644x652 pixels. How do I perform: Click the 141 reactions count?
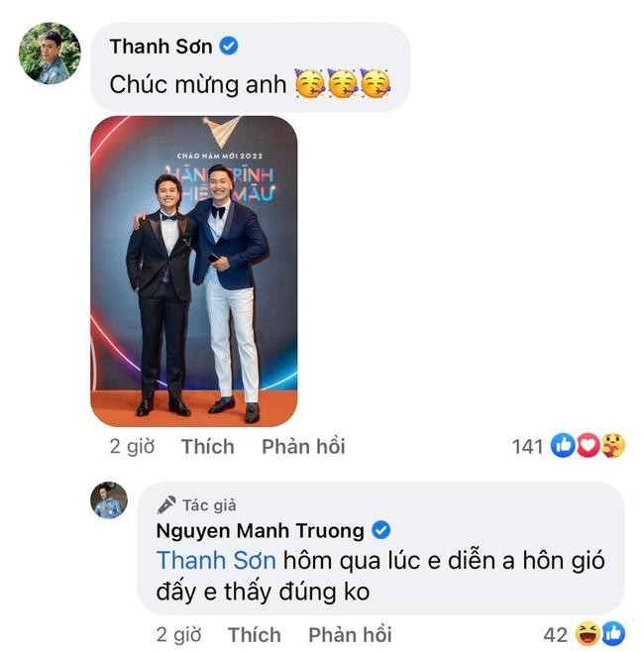[x=527, y=447]
